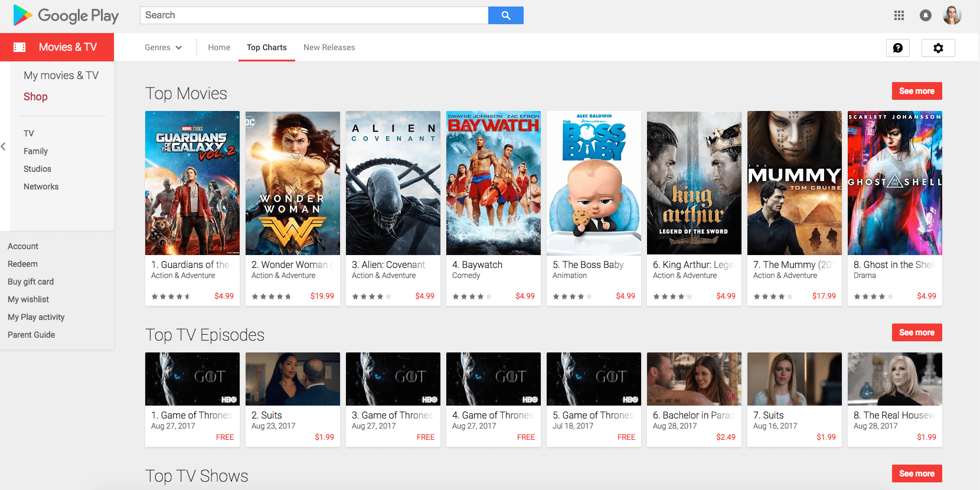Select the Top Charts tab
Viewport: 980px width, 490px height.
pos(267,48)
